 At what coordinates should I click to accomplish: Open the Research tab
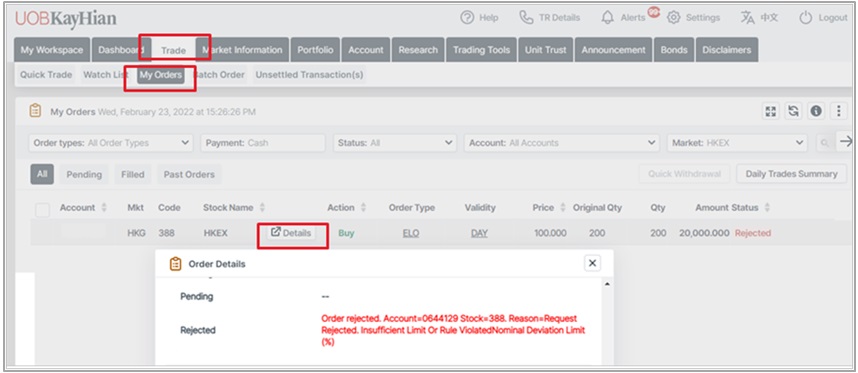(x=418, y=50)
